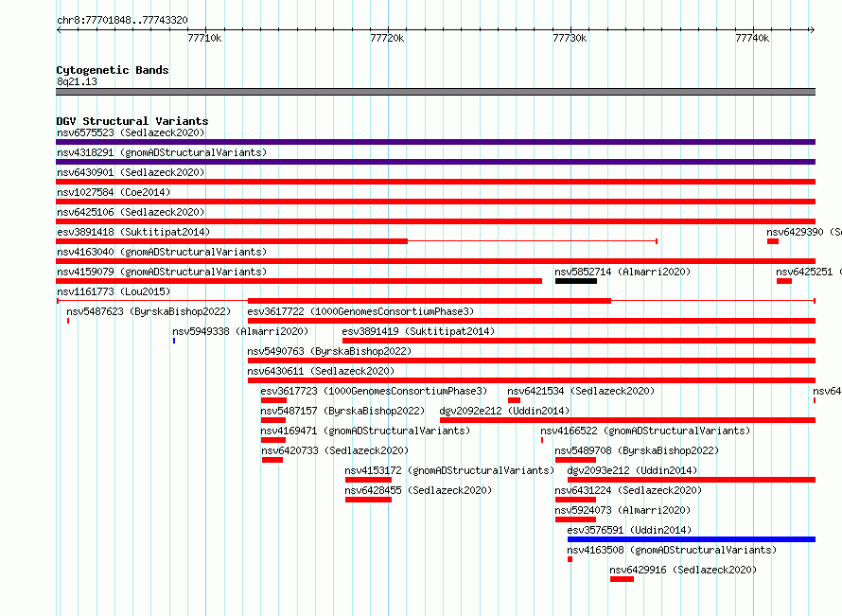Click the 77740k ruler tick label

tap(752, 38)
